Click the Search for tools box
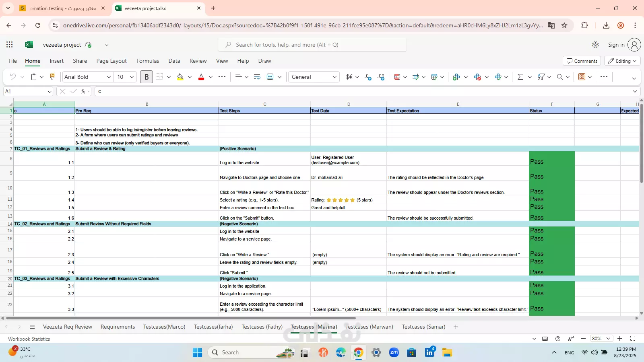The width and height of the screenshot is (644, 362). click(x=312, y=45)
